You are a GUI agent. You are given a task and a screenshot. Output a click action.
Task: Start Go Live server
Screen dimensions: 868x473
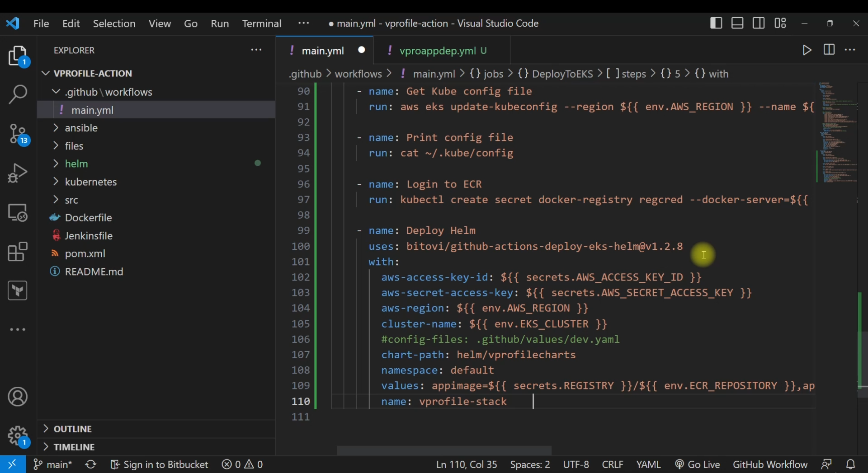(697, 464)
